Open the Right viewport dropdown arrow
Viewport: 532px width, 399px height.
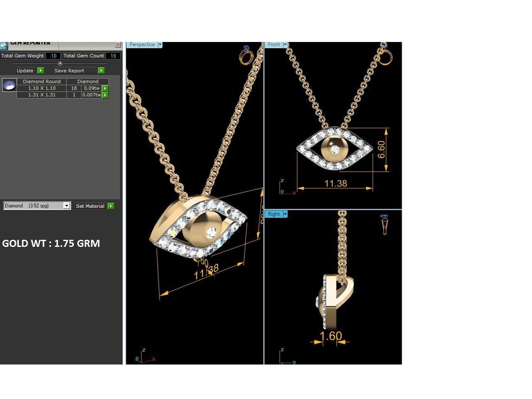285,214
